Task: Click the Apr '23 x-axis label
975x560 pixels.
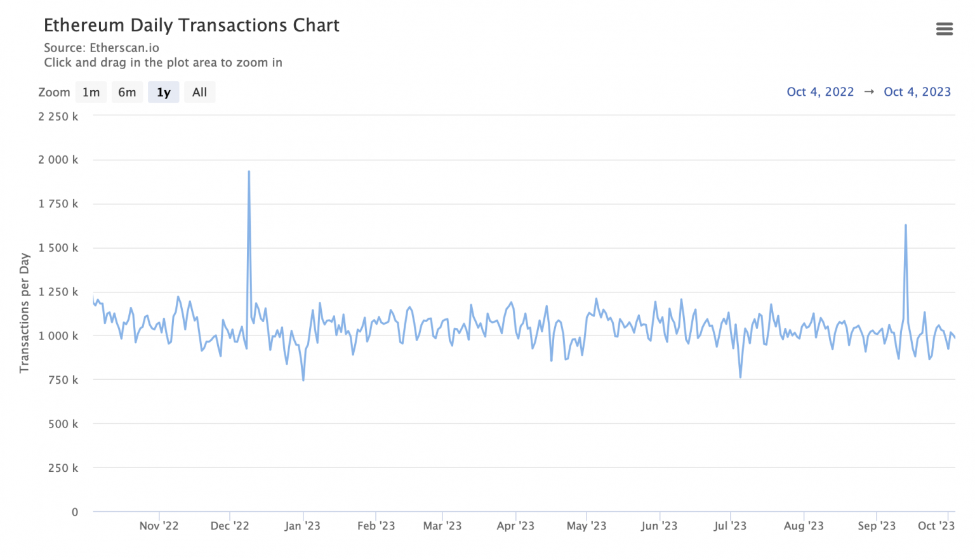Action: click(x=515, y=526)
